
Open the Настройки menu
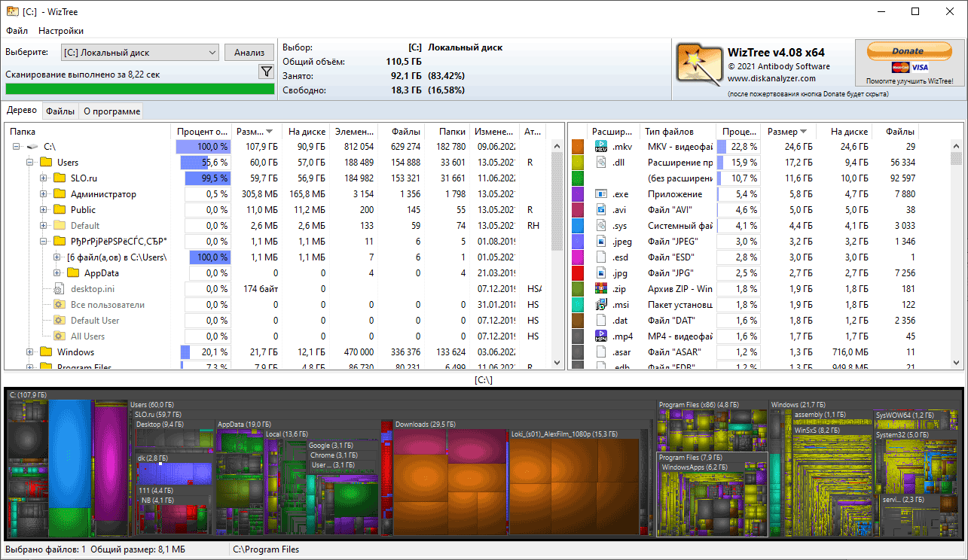pyautogui.click(x=61, y=31)
